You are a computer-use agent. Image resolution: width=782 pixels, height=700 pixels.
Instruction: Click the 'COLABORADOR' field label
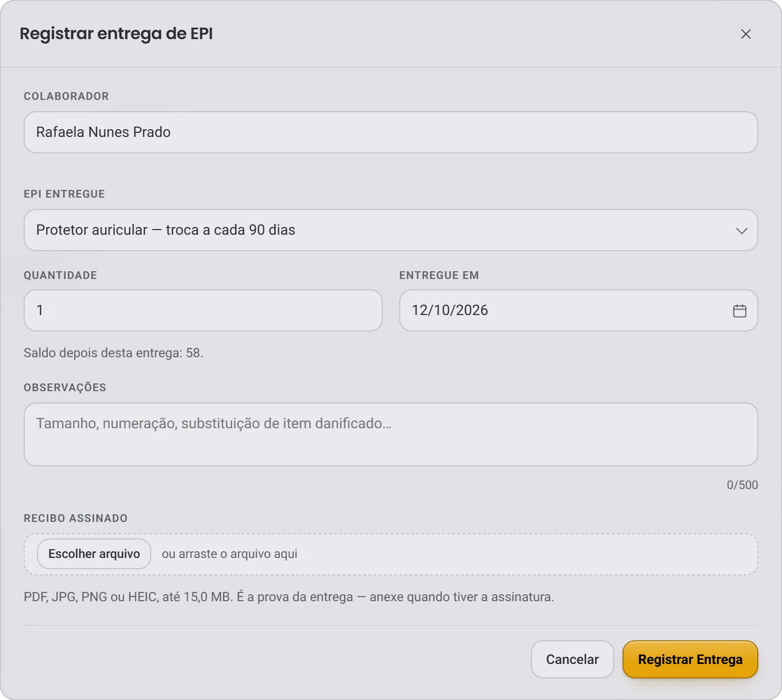[x=66, y=96]
